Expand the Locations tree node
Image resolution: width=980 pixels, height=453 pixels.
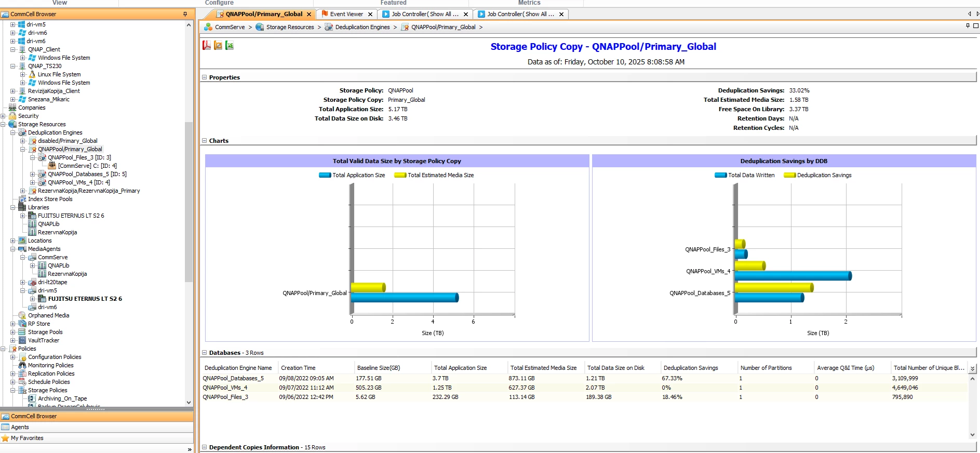pos(13,241)
